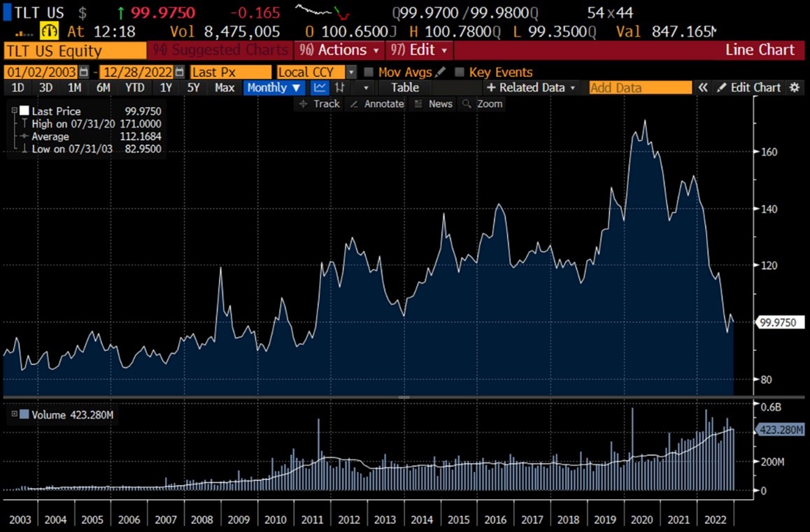
Task: Enable the Key Events checkbox
Action: tap(460, 72)
